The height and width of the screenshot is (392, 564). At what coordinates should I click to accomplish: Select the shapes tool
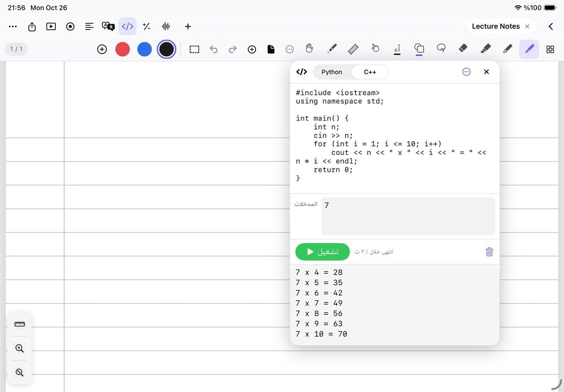click(419, 49)
